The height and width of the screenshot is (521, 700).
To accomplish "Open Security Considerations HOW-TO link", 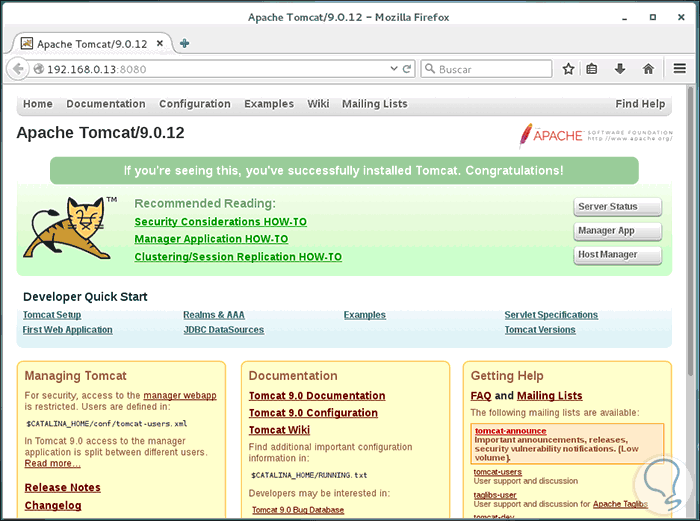I will (221, 221).
